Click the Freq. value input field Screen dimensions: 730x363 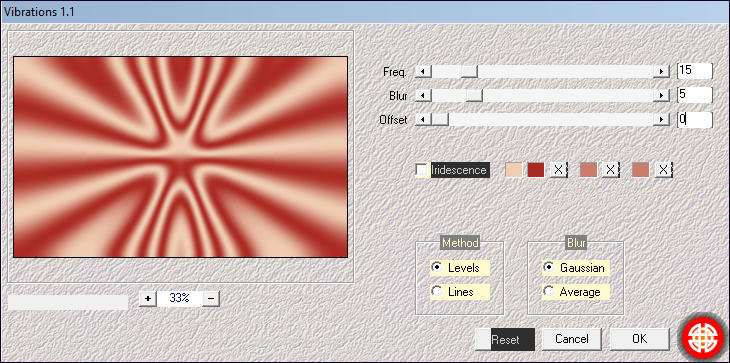[x=695, y=71]
